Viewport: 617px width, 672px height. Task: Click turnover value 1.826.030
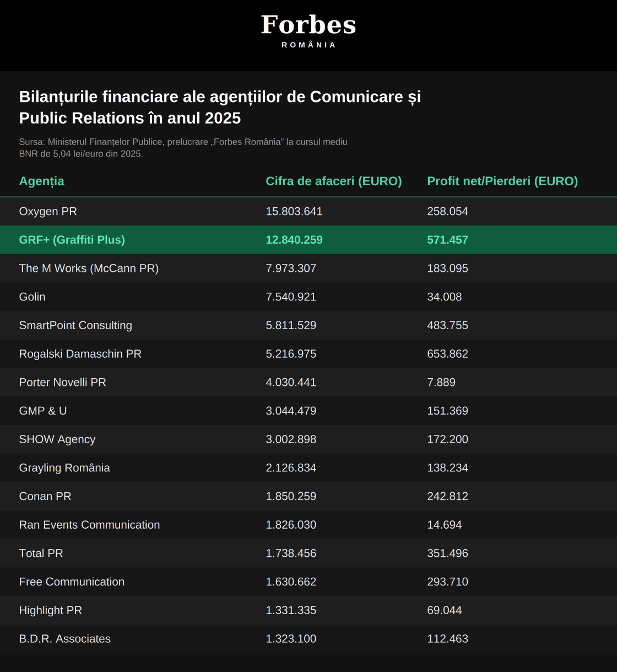[x=291, y=525]
